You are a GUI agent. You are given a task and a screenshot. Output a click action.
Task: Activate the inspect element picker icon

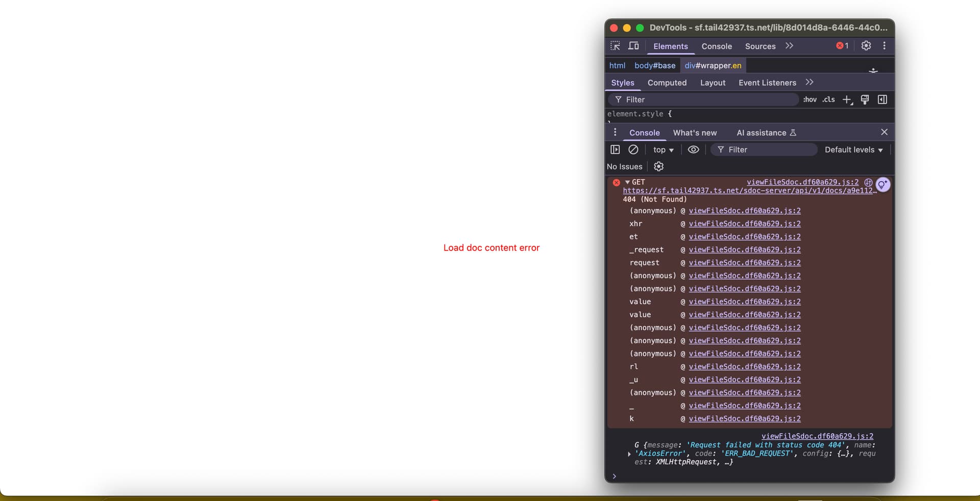(615, 46)
